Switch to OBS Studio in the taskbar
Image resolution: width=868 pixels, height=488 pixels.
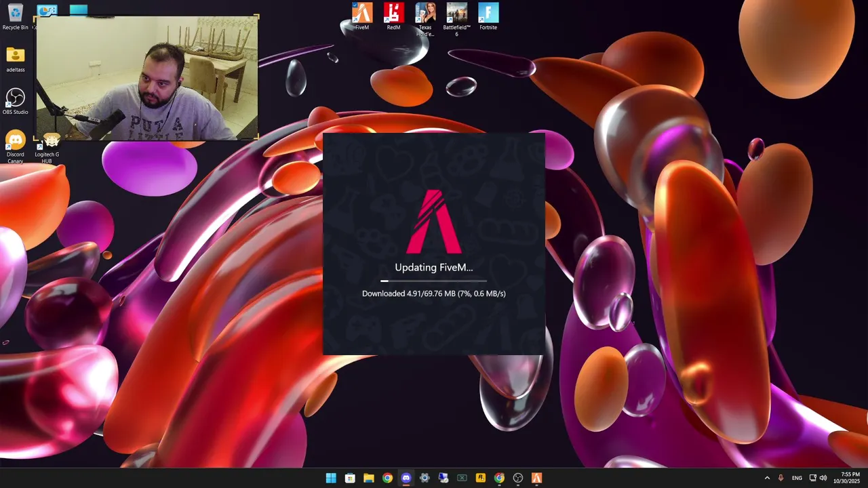518,478
